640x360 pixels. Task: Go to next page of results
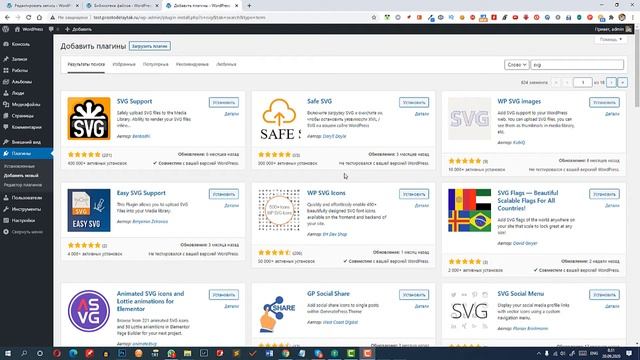click(x=611, y=82)
